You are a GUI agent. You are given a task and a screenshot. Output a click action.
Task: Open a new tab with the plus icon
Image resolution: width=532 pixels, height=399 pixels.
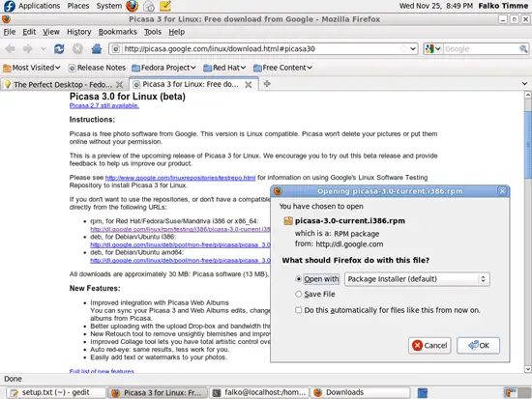pos(267,83)
